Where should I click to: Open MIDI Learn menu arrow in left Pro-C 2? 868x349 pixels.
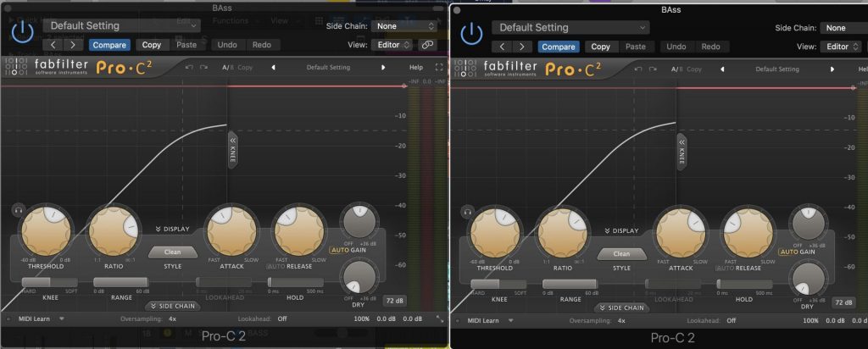tap(62, 319)
